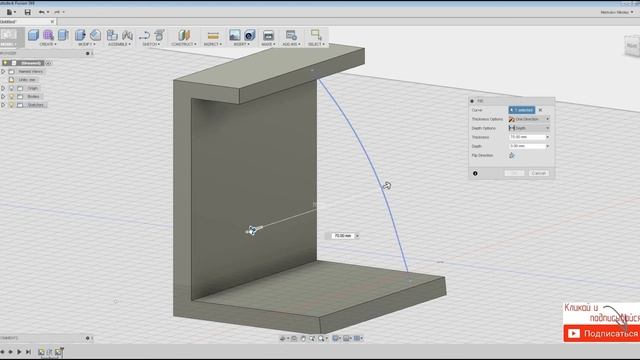Open the SKETCH menu
640x360 pixels.
pyautogui.click(x=151, y=44)
